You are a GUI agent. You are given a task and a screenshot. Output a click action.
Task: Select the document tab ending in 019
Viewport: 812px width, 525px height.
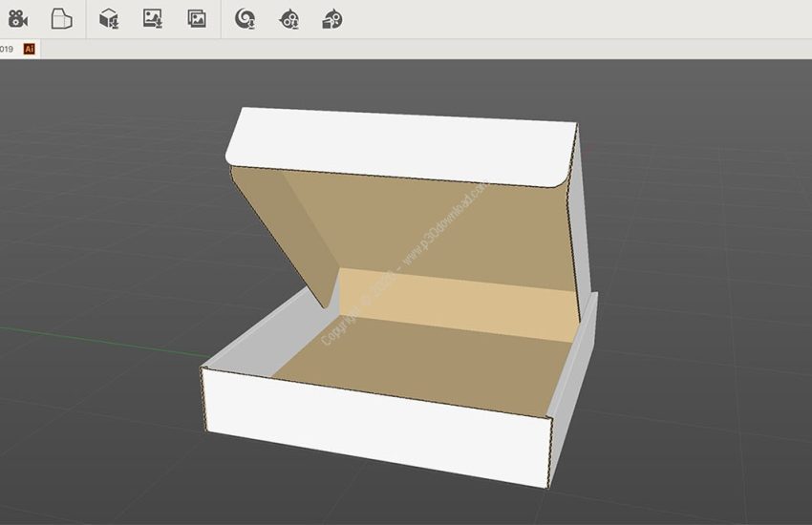(x=7, y=48)
